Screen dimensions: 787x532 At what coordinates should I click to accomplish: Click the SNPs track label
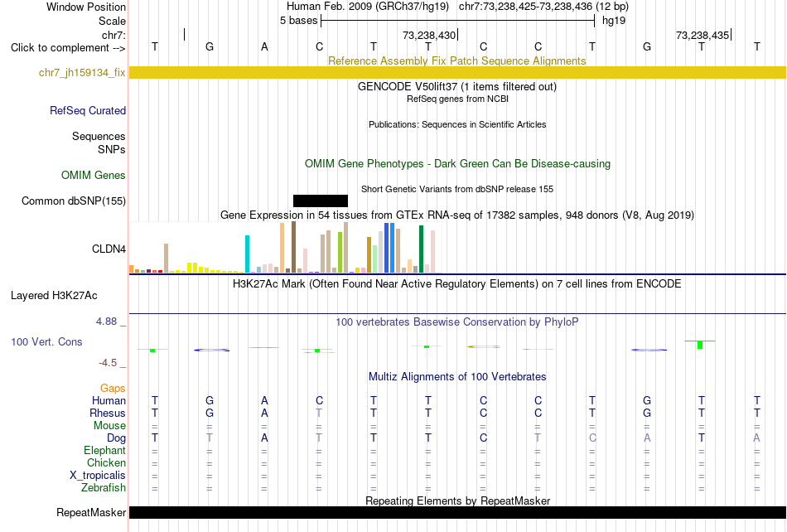tap(112, 149)
